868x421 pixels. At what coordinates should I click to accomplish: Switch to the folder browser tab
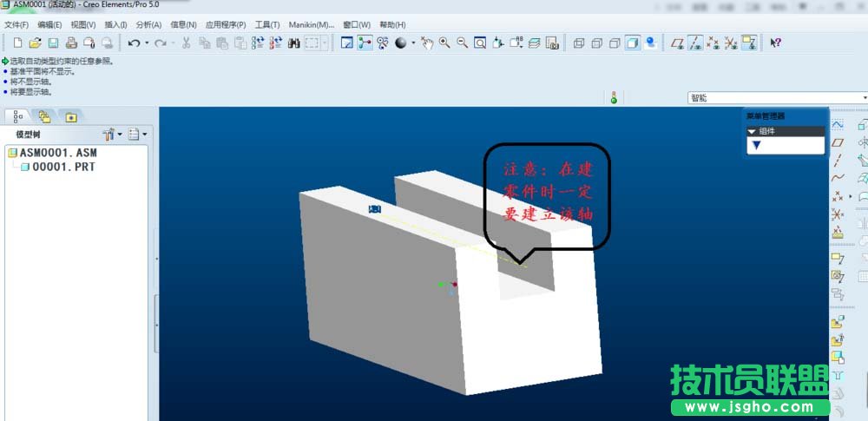pos(44,116)
